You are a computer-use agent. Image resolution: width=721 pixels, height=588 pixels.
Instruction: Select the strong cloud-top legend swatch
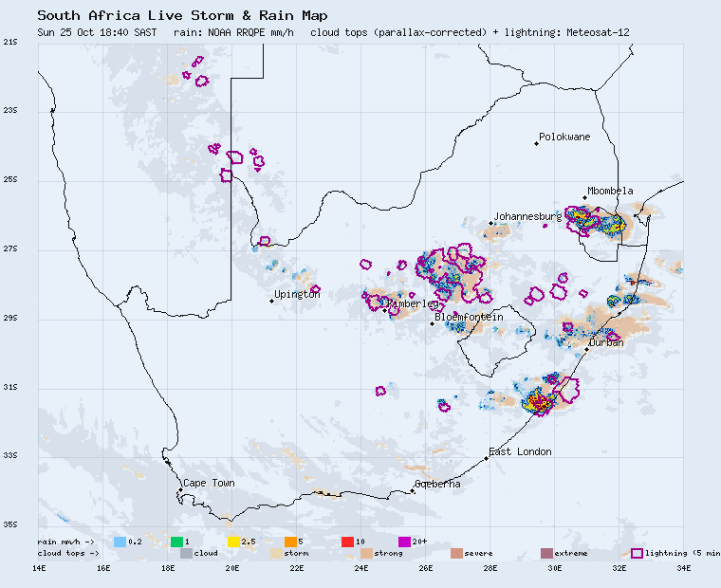pyautogui.click(x=366, y=553)
